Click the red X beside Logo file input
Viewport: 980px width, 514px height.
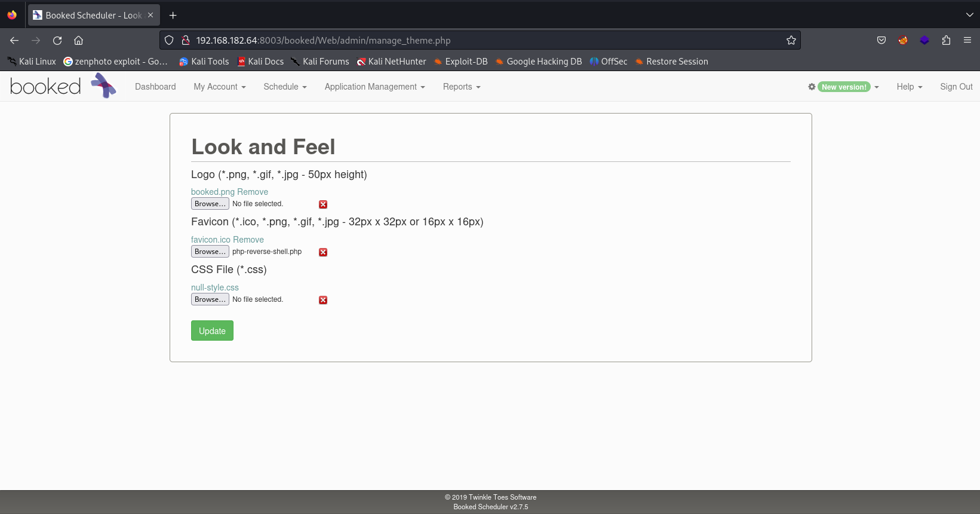point(323,204)
